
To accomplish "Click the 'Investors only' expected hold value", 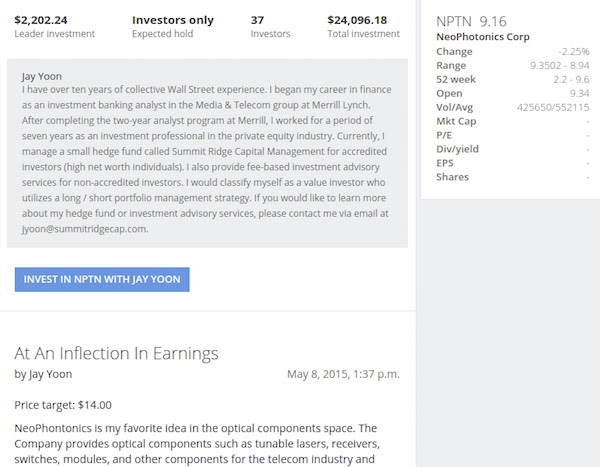I will click(173, 20).
